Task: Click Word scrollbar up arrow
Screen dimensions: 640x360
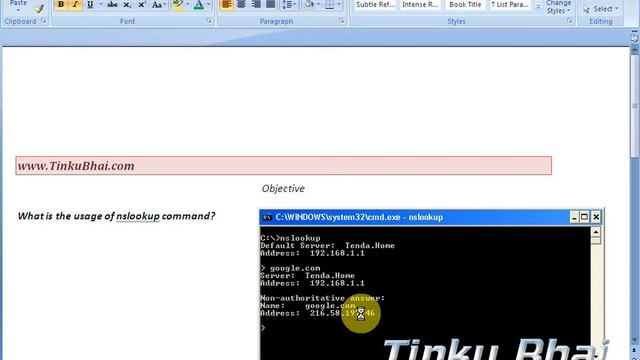Action: pos(634,48)
